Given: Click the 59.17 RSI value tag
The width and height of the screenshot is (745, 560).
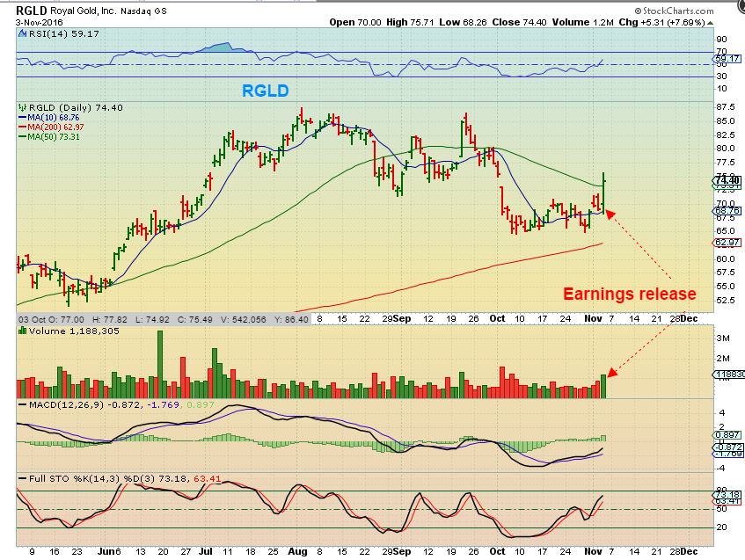Looking at the screenshot, I should [x=727, y=59].
